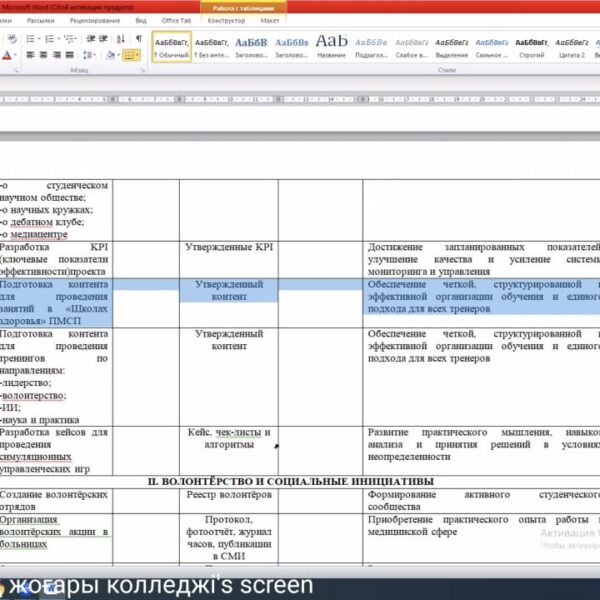
Task: Switch to the Рассылки tab
Action: [41, 21]
